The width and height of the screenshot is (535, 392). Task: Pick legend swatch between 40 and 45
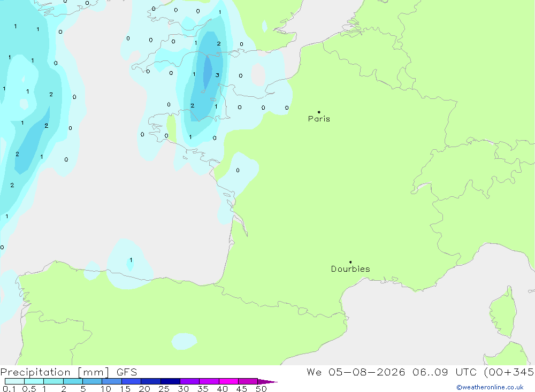[228, 381]
